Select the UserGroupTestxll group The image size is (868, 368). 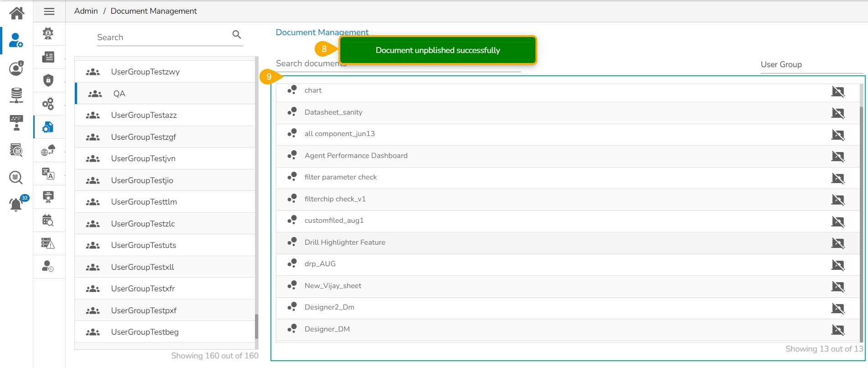click(x=165, y=267)
